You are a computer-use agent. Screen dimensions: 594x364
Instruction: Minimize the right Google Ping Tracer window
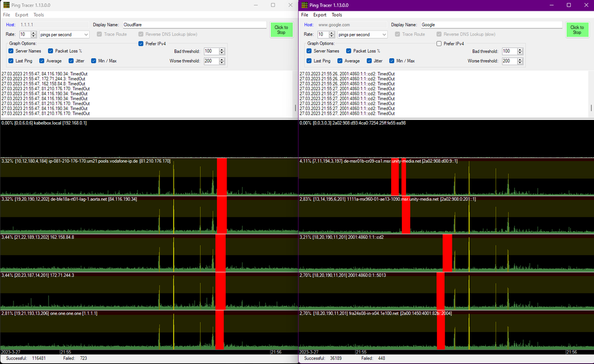(552, 5)
